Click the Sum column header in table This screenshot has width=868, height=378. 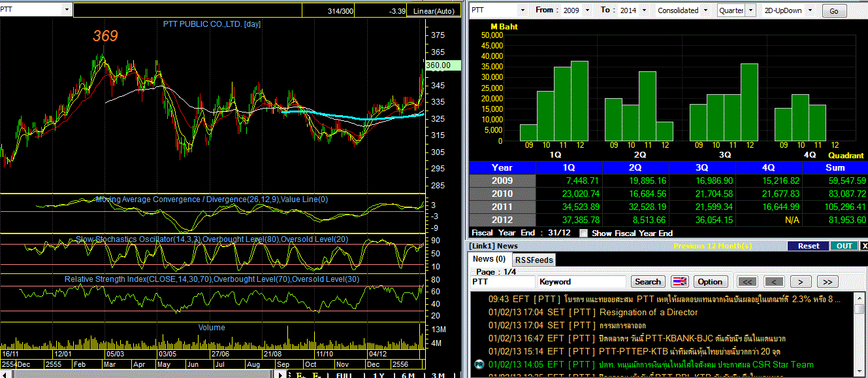pos(834,167)
